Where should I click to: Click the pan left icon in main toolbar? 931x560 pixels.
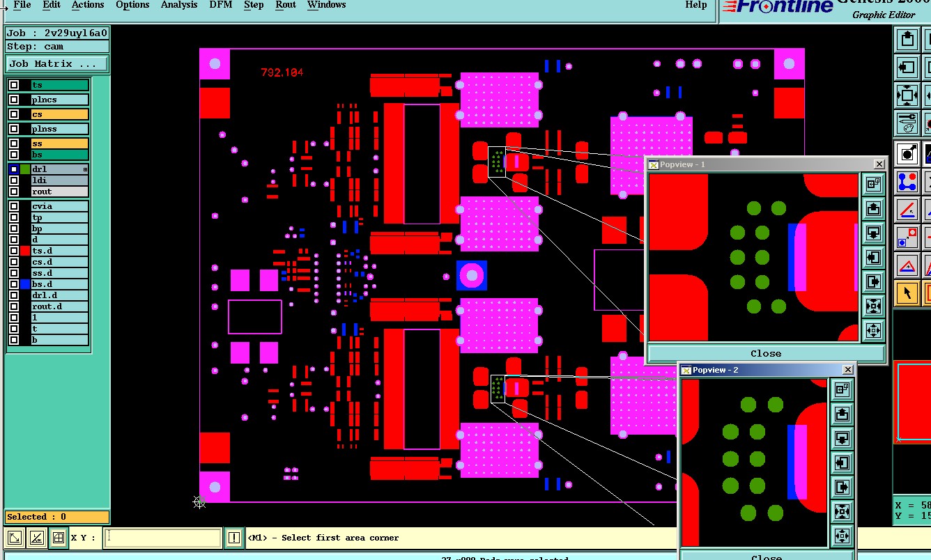(x=907, y=68)
